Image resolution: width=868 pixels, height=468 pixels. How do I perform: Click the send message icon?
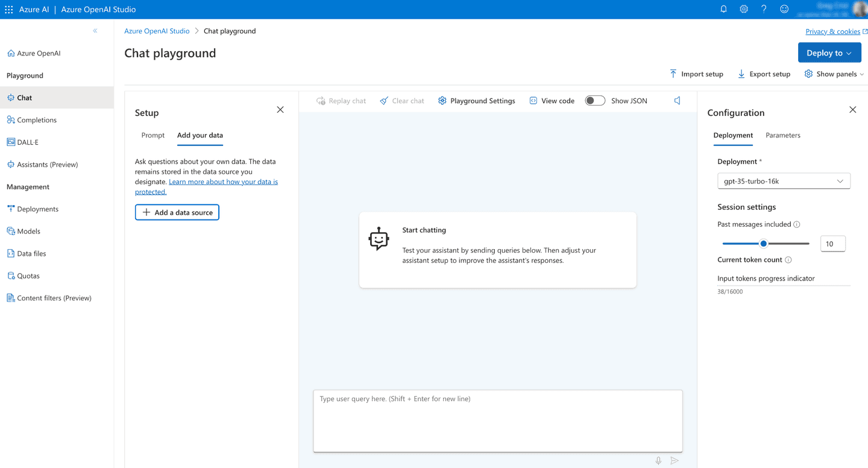point(675,460)
